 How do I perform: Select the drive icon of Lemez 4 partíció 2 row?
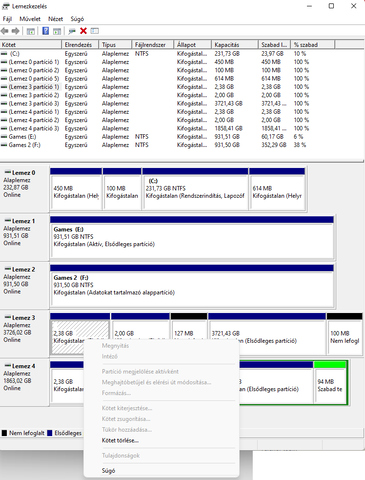point(4,120)
